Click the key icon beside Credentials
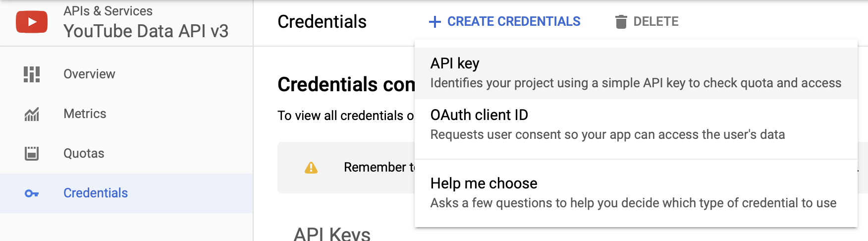The width and height of the screenshot is (868, 241). coord(32,193)
